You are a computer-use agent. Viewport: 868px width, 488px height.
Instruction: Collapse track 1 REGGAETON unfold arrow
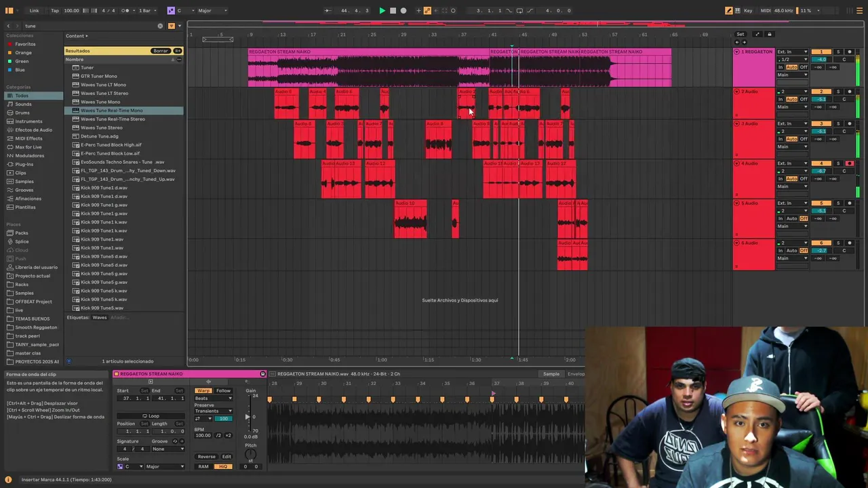736,52
